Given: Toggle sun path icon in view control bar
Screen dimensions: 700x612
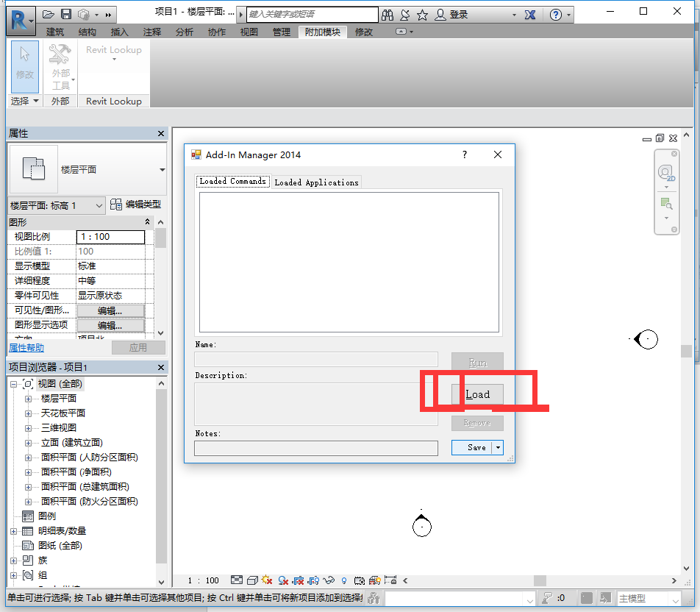Looking at the screenshot, I should [267, 580].
